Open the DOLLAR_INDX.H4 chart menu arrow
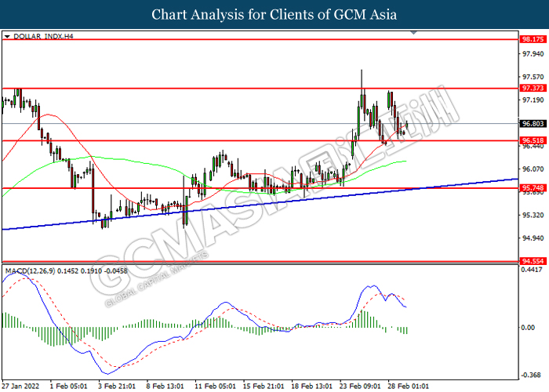549x392 pixels. pyautogui.click(x=7, y=36)
